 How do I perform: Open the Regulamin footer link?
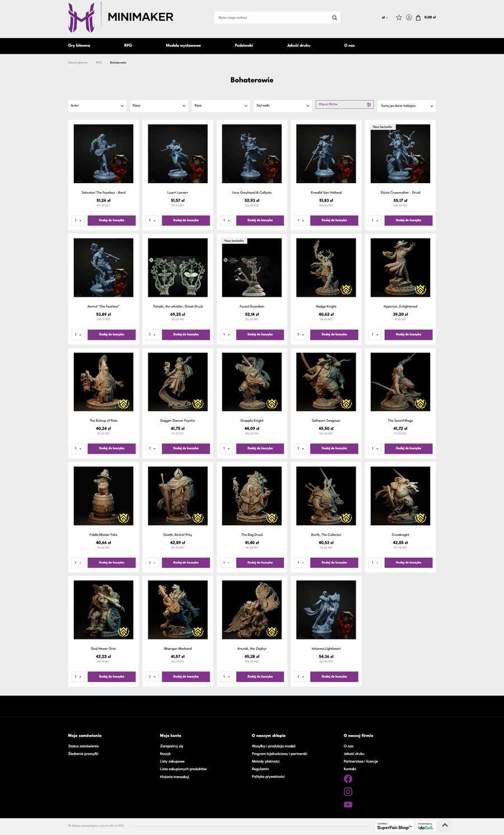click(x=260, y=769)
